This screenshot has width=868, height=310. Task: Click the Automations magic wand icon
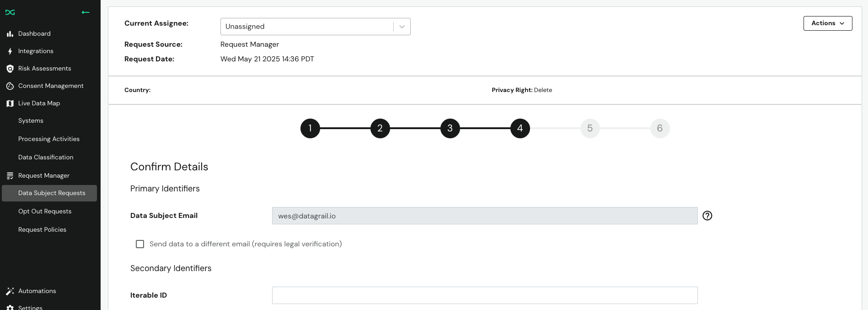tap(10, 291)
